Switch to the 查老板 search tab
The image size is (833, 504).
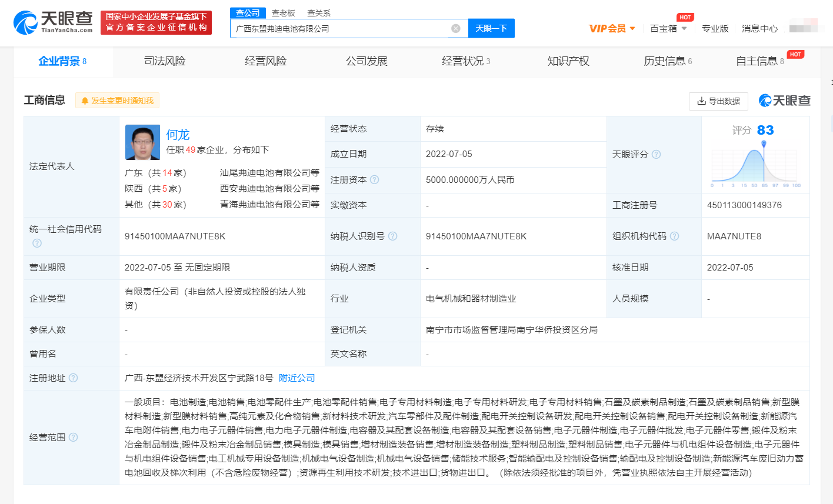click(x=284, y=13)
